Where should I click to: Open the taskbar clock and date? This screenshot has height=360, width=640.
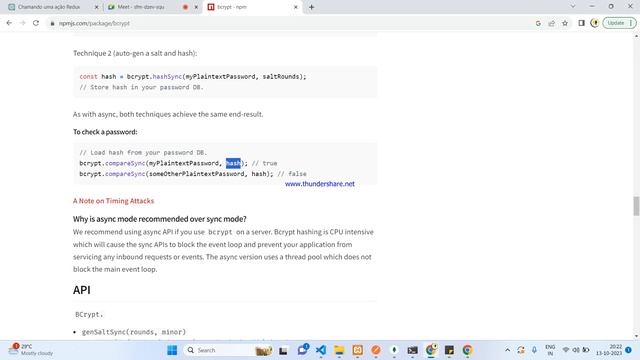click(x=609, y=350)
